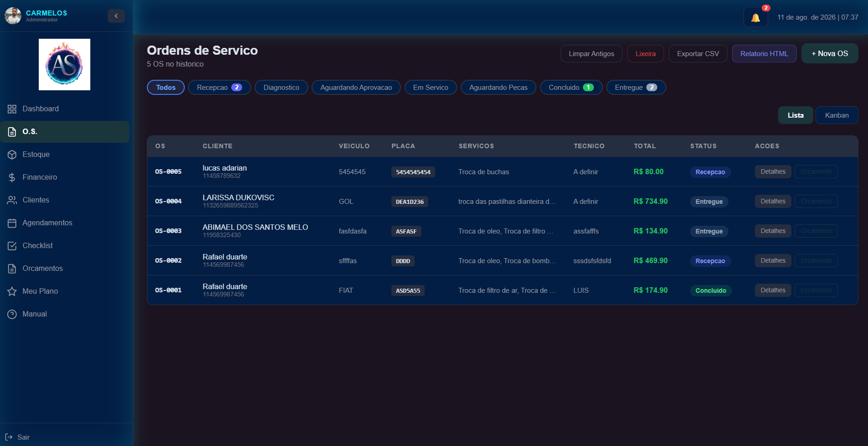Viewport: 868px width, 446px height.
Task: Create a new order with + Nova OS
Action: click(x=830, y=54)
